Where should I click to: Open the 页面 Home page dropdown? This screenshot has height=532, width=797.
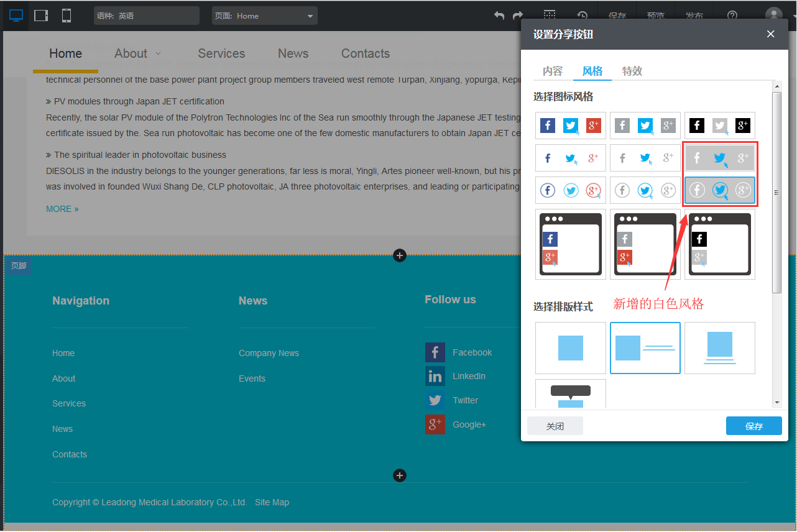(264, 16)
